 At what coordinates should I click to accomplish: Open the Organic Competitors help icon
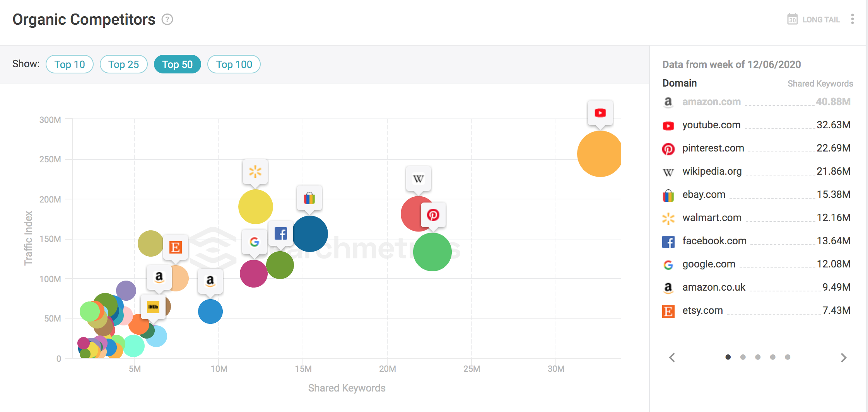(x=167, y=19)
